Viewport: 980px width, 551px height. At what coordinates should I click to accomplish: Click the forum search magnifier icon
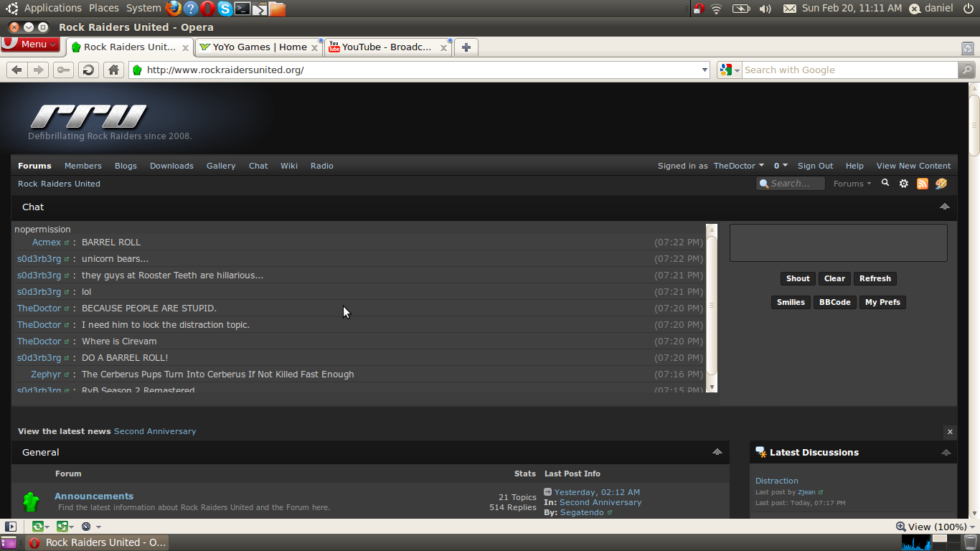pyautogui.click(x=885, y=183)
